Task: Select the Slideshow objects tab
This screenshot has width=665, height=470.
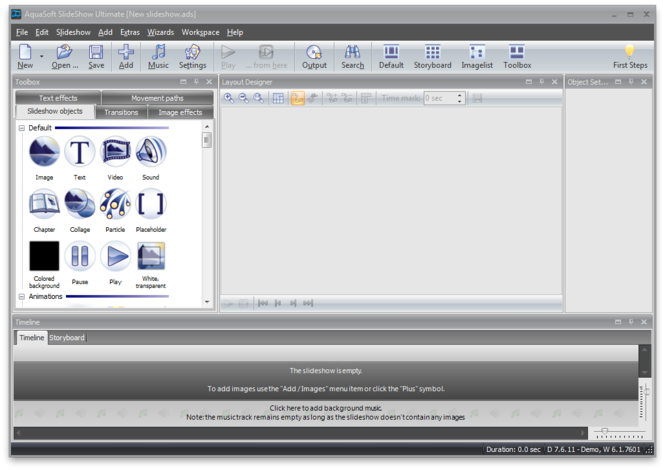Action: [55, 112]
